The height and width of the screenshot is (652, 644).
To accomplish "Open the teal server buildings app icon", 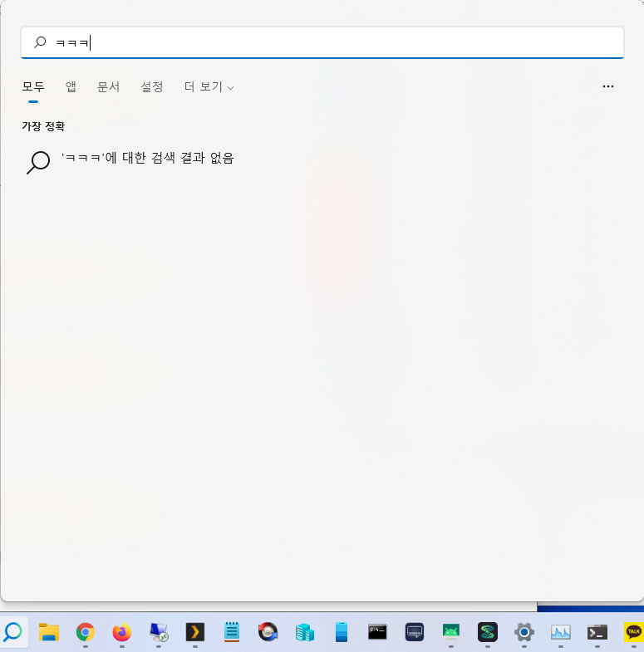I will point(304,632).
